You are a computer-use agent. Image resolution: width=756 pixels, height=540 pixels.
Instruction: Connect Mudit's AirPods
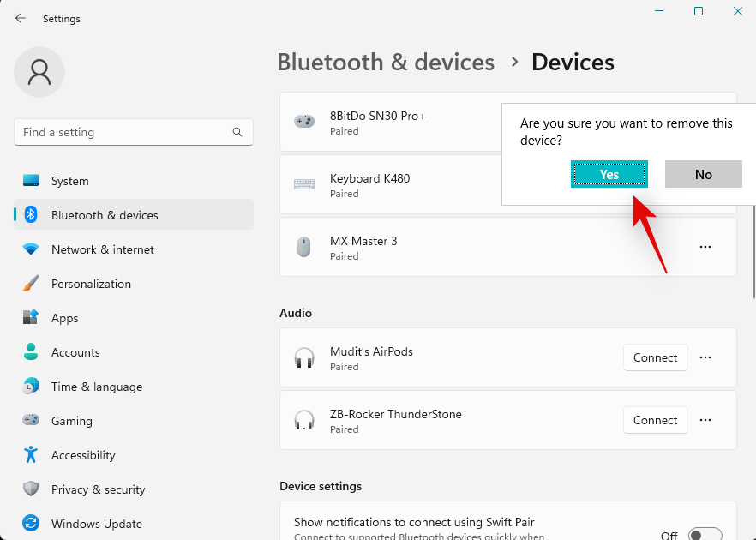click(655, 357)
